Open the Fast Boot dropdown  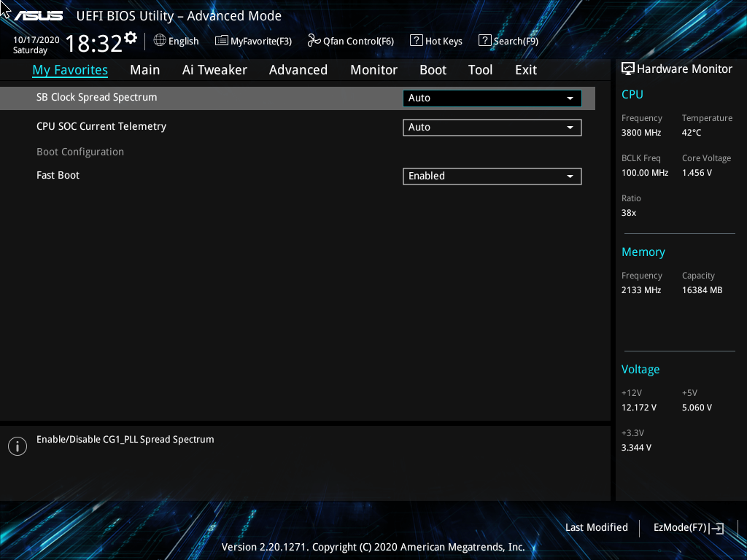[x=492, y=176]
